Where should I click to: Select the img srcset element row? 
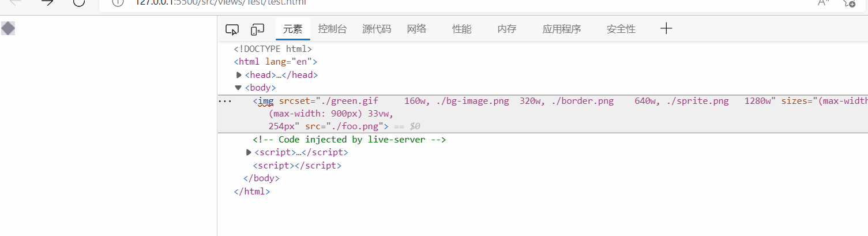[x=543, y=114]
